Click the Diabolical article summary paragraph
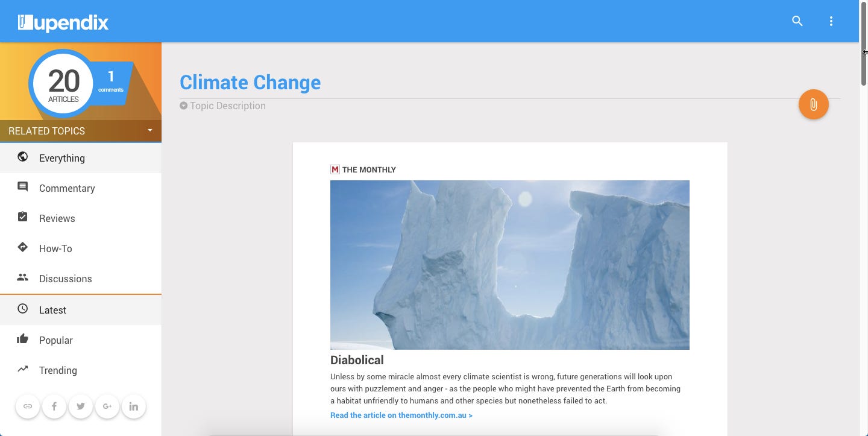Screen dimensions: 868x436 [505, 388]
